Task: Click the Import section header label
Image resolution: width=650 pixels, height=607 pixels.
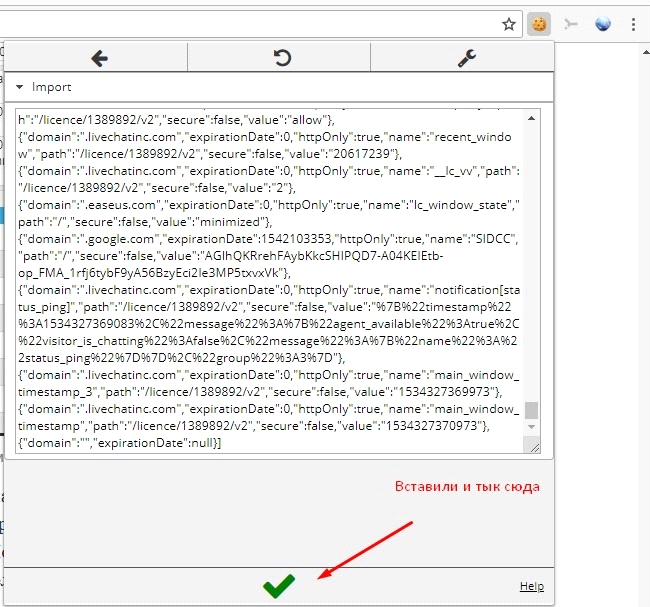Action: click(x=52, y=87)
